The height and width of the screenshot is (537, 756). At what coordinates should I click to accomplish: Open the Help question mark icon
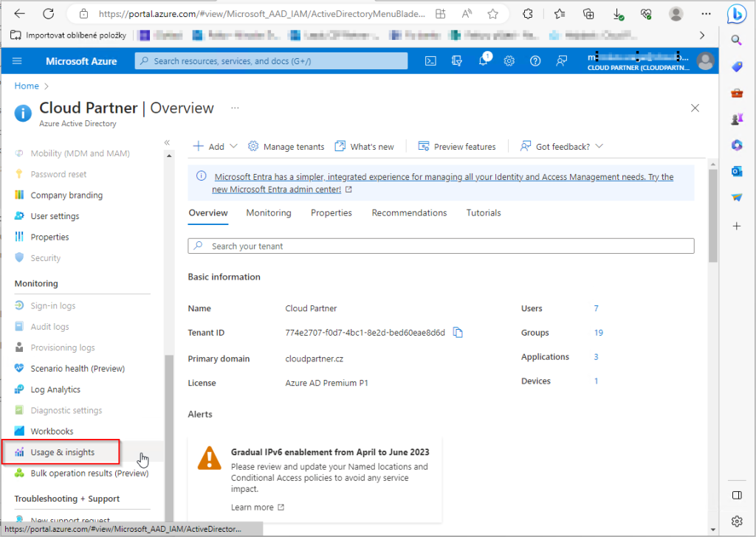[535, 61]
